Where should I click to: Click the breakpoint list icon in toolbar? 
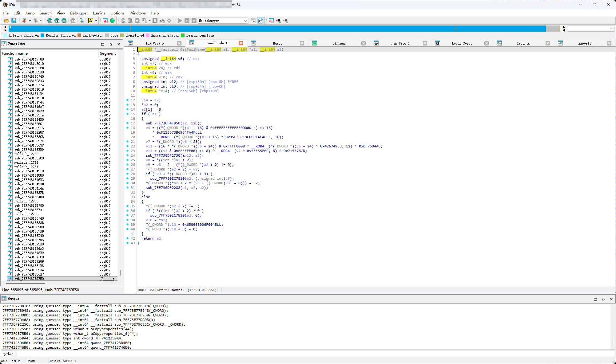click(271, 21)
